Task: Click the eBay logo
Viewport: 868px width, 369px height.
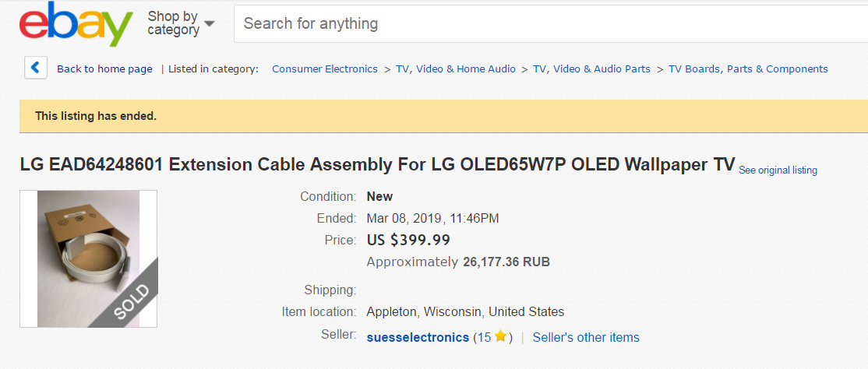Action: [76, 24]
